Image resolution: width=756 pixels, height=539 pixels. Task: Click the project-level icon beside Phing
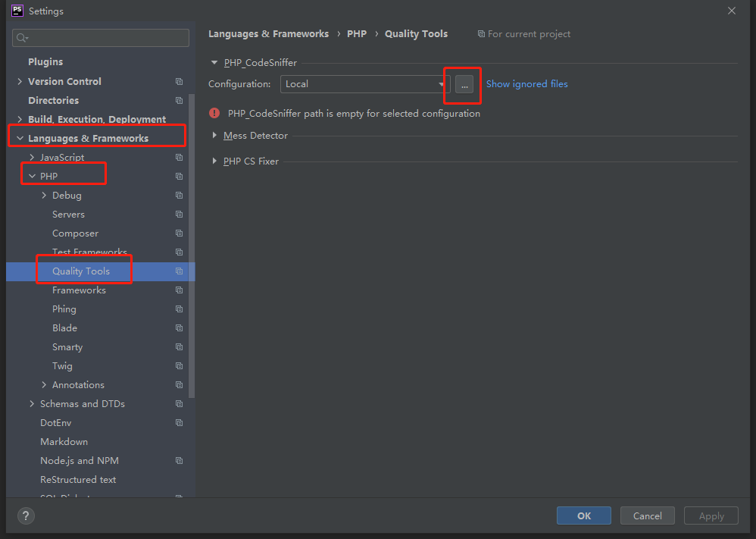click(180, 309)
